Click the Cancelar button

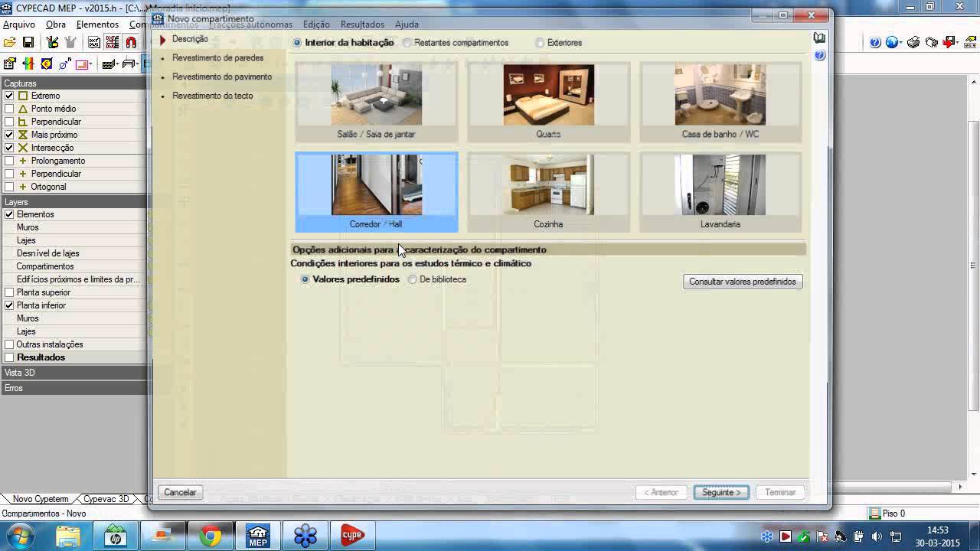point(180,492)
